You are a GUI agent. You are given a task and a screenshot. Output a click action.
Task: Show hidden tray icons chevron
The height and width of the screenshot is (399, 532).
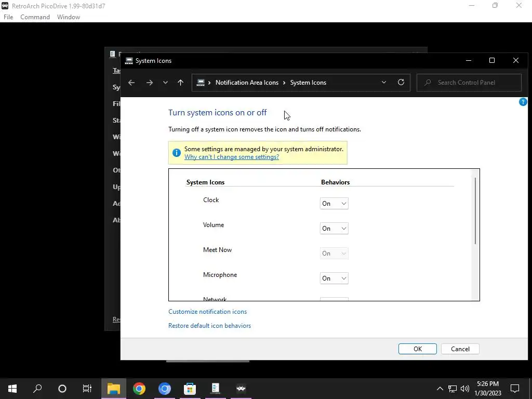440,389
